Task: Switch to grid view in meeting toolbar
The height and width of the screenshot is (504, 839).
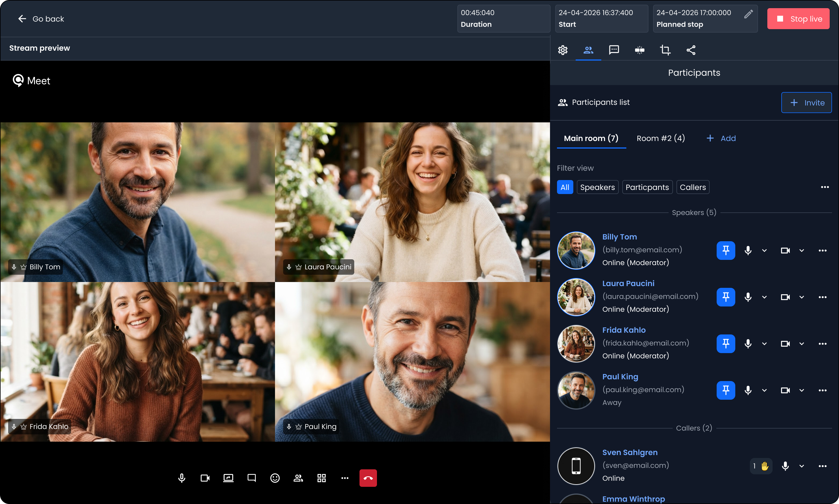Action: tap(322, 478)
